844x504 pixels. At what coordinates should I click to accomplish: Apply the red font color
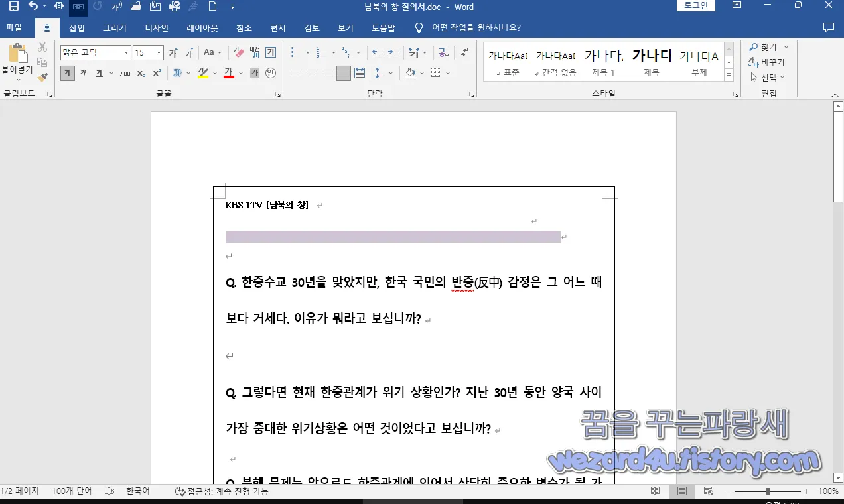(x=229, y=73)
